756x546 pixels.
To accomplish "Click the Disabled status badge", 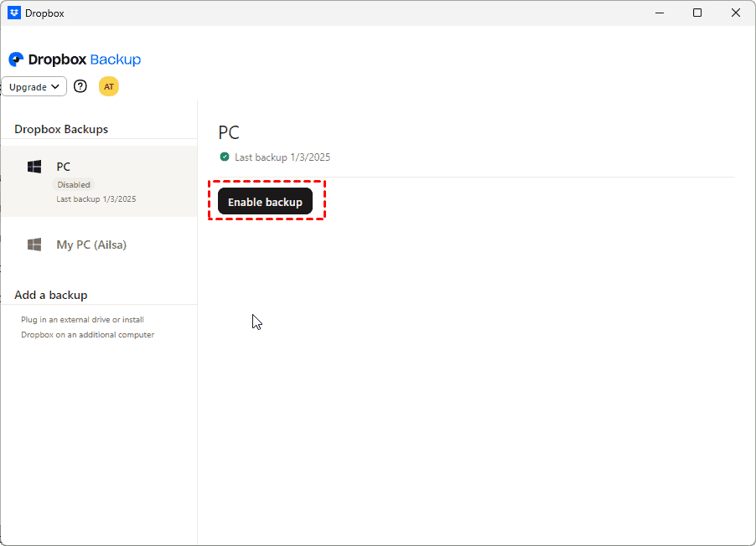I will tap(73, 184).
